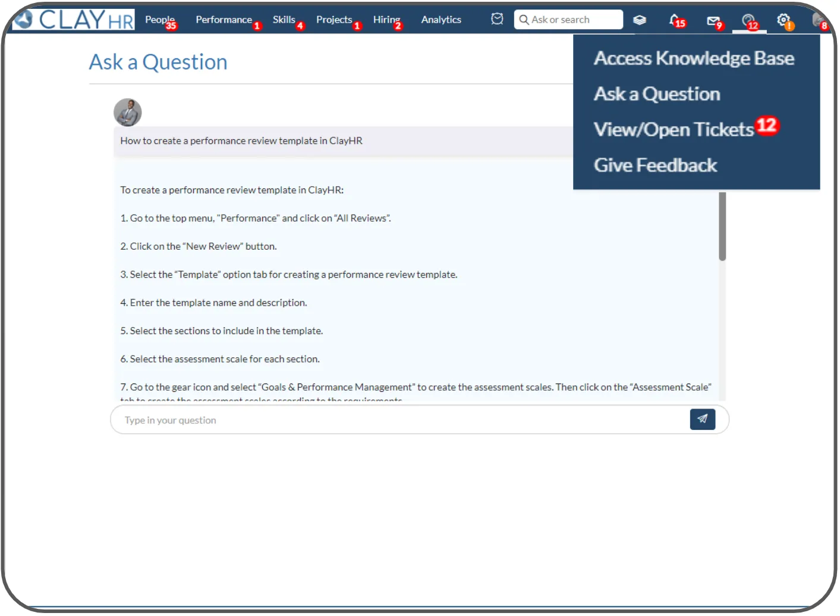Screen dimensions: 840x616
Task: Open the Analytics menu
Action: (x=441, y=20)
